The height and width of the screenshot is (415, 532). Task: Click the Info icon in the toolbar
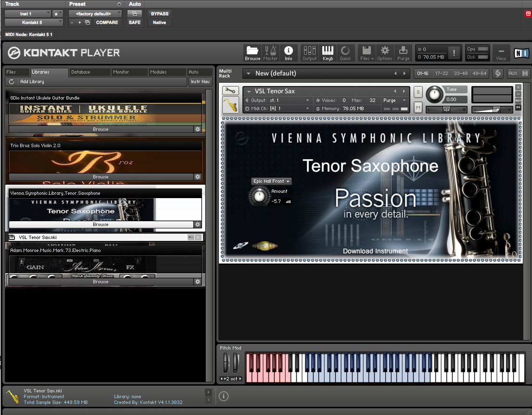(289, 53)
